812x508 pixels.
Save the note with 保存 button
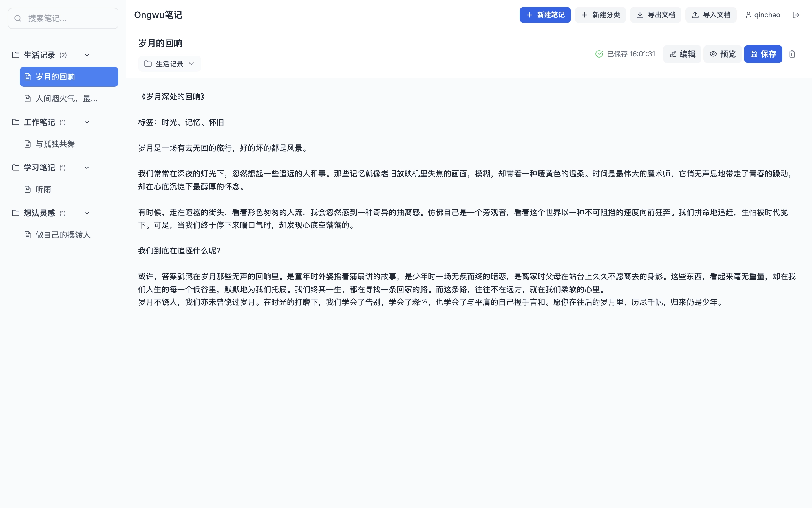[x=763, y=54]
